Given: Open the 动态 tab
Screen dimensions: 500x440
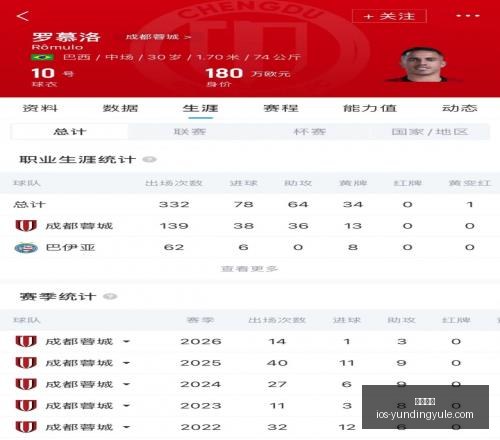Looking at the screenshot, I should pos(459,108).
